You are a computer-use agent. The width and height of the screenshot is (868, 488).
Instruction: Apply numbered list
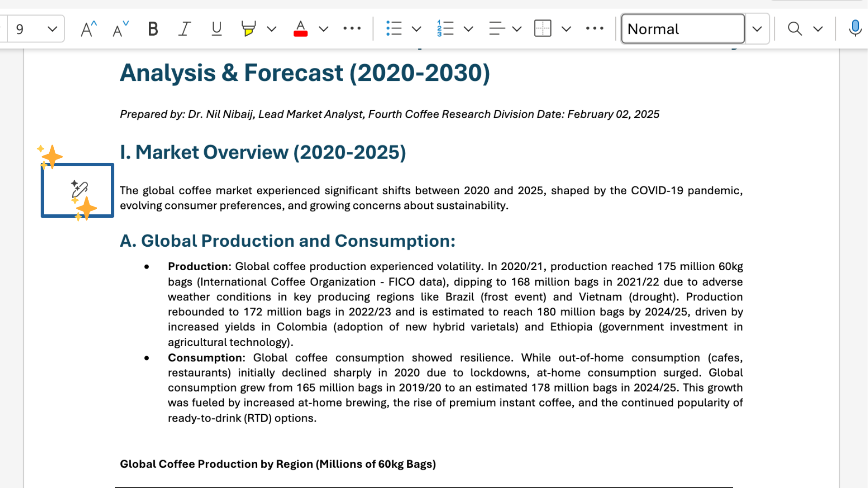point(445,29)
